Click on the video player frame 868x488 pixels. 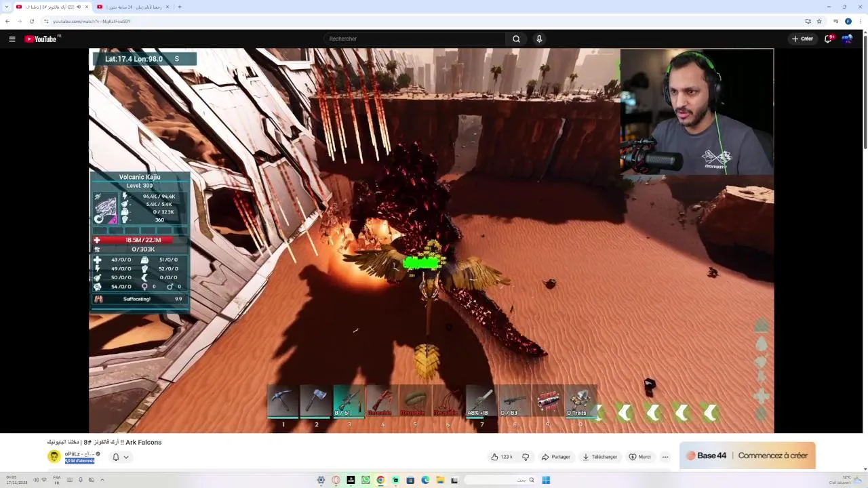(431, 241)
